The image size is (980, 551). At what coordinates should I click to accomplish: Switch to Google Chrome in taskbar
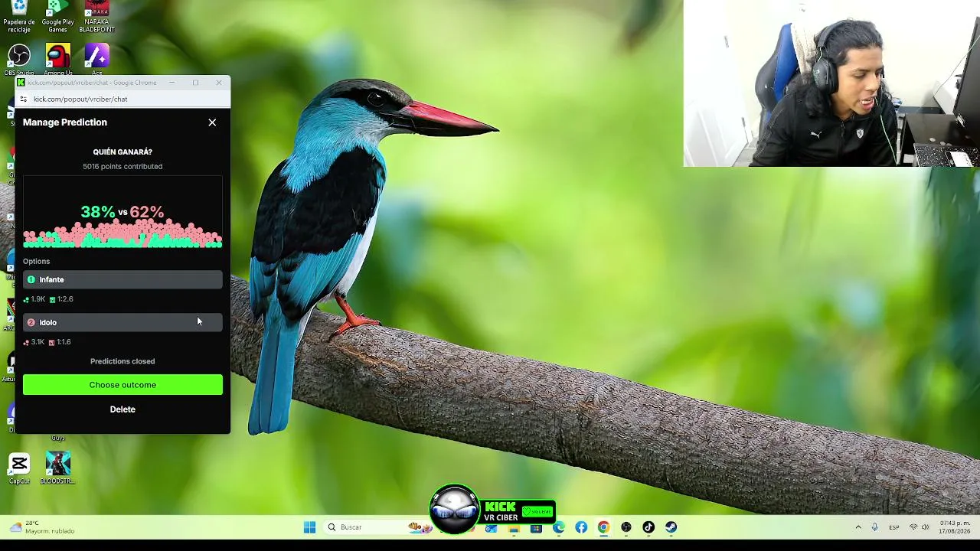pyautogui.click(x=603, y=527)
